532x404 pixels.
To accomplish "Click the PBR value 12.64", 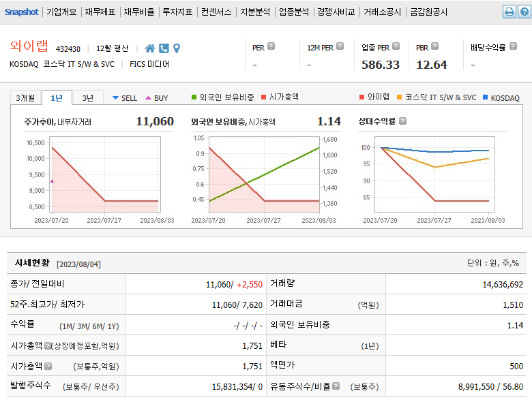I will click(x=432, y=65).
